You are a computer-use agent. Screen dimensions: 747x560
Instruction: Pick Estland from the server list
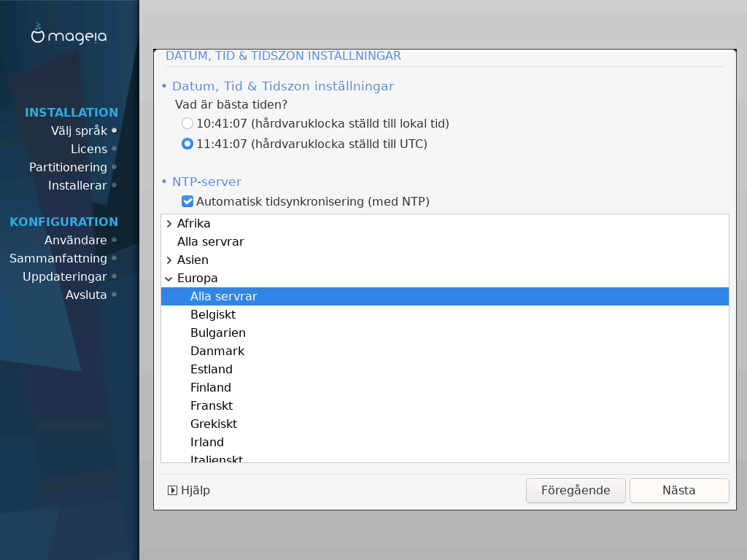pyautogui.click(x=211, y=370)
